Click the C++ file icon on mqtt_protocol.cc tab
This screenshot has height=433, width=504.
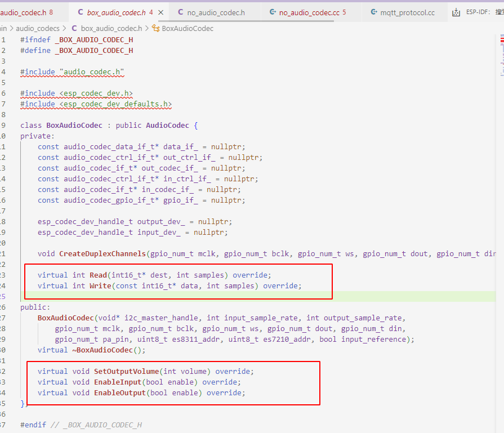374,12
